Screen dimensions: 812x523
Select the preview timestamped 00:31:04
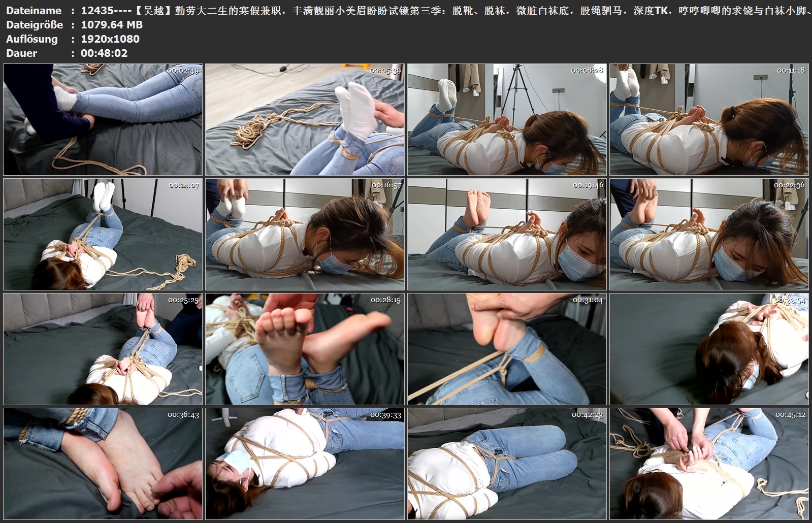(x=507, y=349)
